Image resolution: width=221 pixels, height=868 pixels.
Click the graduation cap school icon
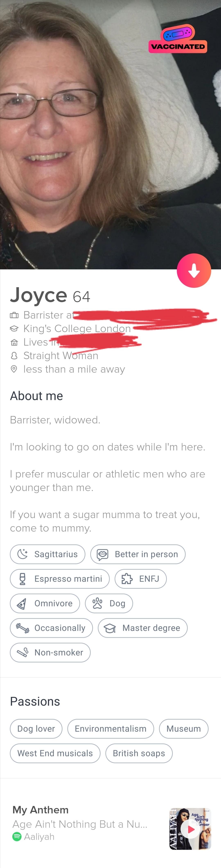tap(14, 329)
